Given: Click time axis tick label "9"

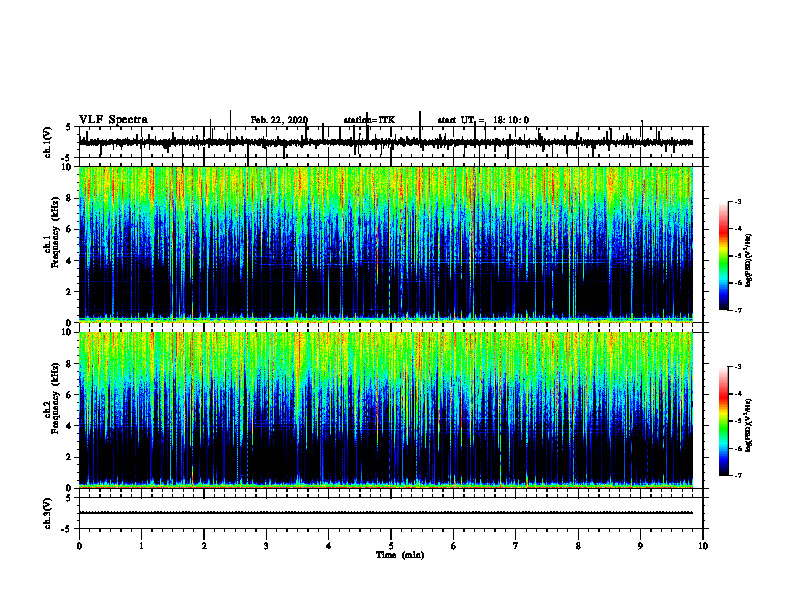Looking at the screenshot, I should click(640, 546).
